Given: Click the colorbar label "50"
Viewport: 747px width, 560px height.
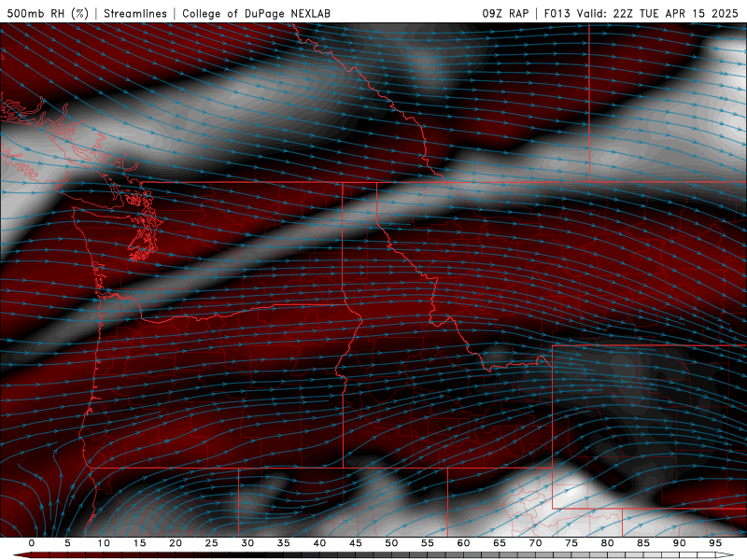Looking at the screenshot, I should click(x=391, y=543).
